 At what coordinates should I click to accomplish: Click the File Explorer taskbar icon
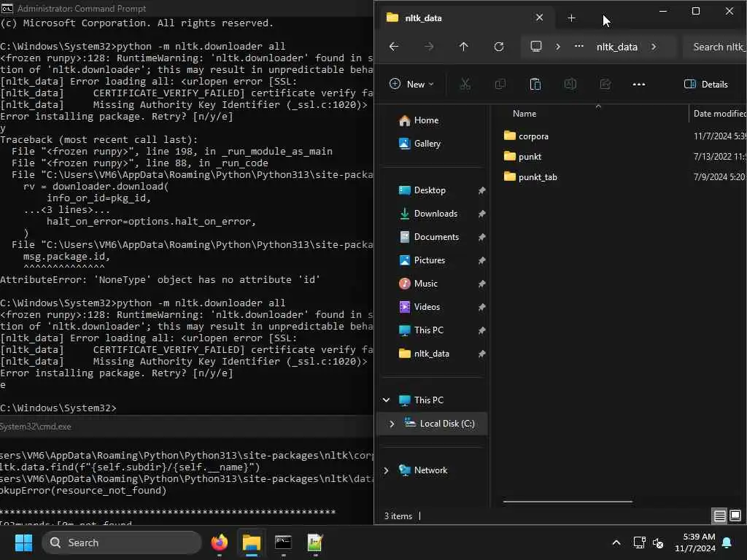click(x=251, y=542)
